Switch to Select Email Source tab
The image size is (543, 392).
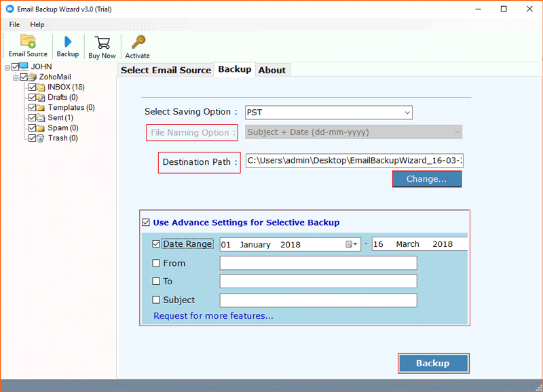click(x=166, y=70)
